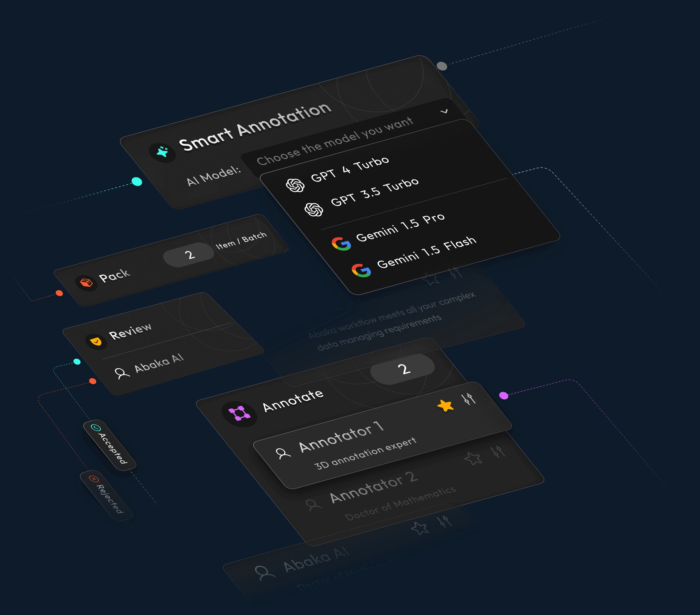Choose Gemini 1.5 Flash in the dropdown
Viewport: 700px width, 615px height.
click(x=426, y=252)
